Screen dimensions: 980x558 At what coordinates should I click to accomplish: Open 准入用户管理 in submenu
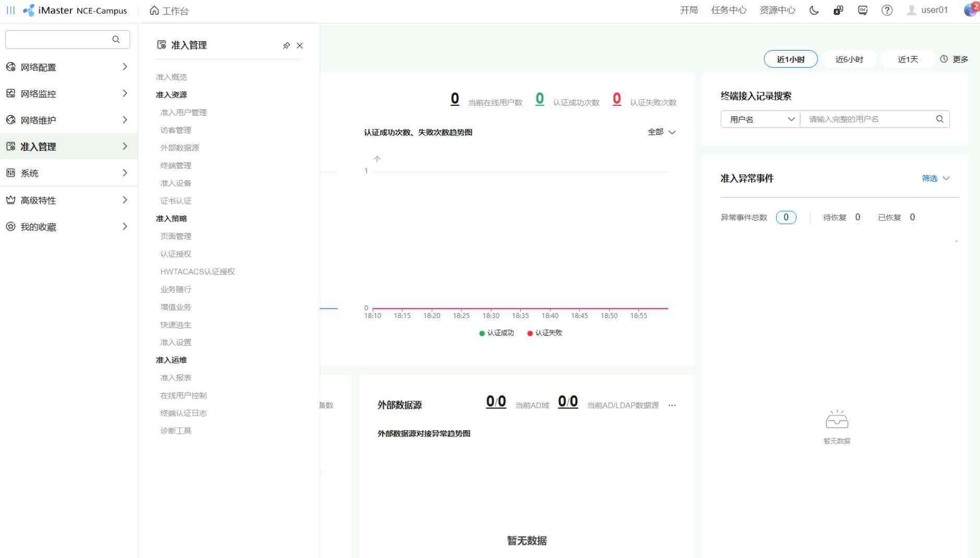(183, 113)
